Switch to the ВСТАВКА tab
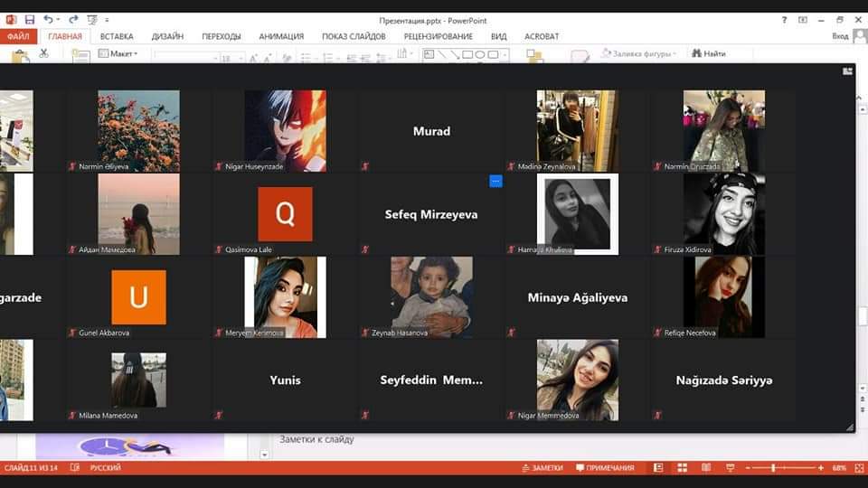 click(117, 36)
